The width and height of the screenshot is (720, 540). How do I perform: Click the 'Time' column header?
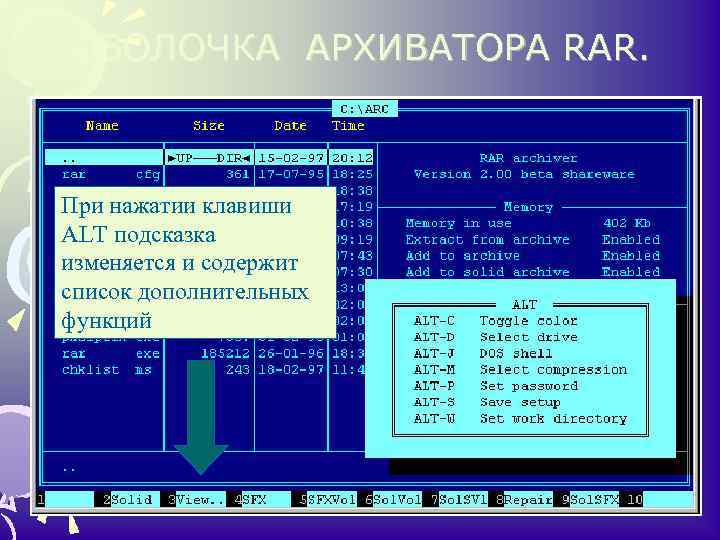349,125
